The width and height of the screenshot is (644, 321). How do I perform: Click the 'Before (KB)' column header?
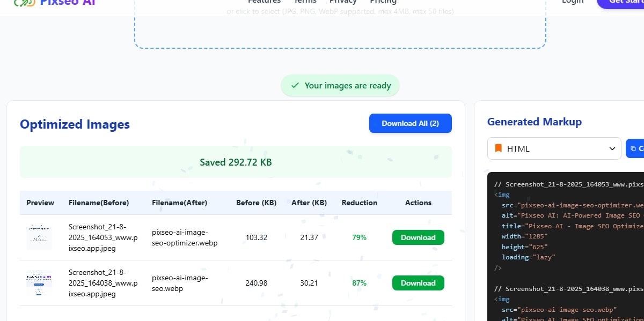256,203
